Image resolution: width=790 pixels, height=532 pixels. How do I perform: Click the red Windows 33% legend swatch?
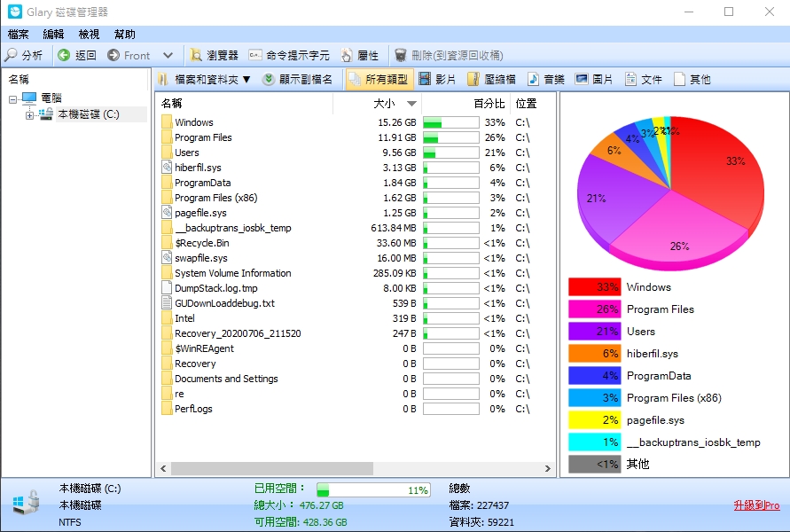click(x=594, y=286)
